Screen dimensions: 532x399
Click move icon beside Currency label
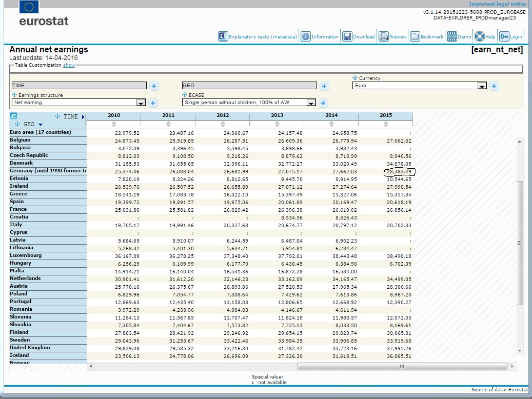coord(355,77)
